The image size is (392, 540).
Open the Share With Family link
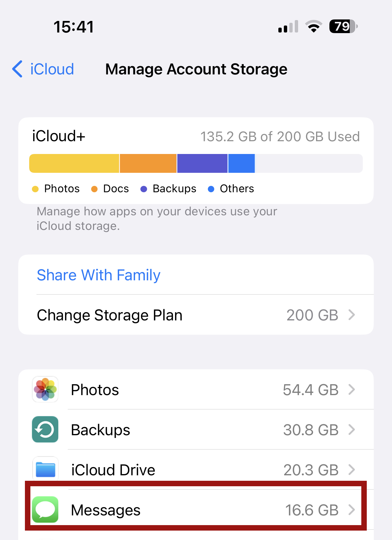pos(98,275)
